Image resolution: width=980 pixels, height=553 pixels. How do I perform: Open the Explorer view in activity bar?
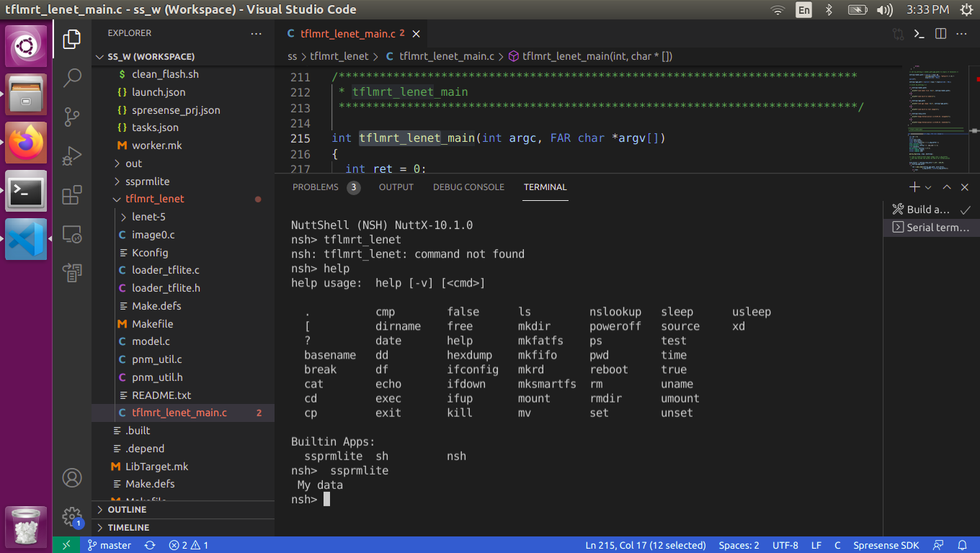pos(72,39)
